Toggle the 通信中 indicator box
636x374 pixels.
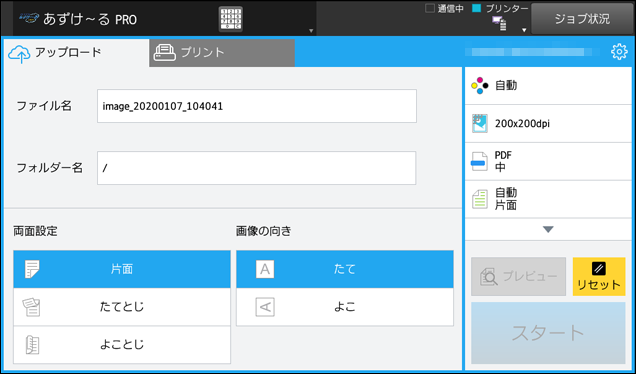[x=430, y=8]
